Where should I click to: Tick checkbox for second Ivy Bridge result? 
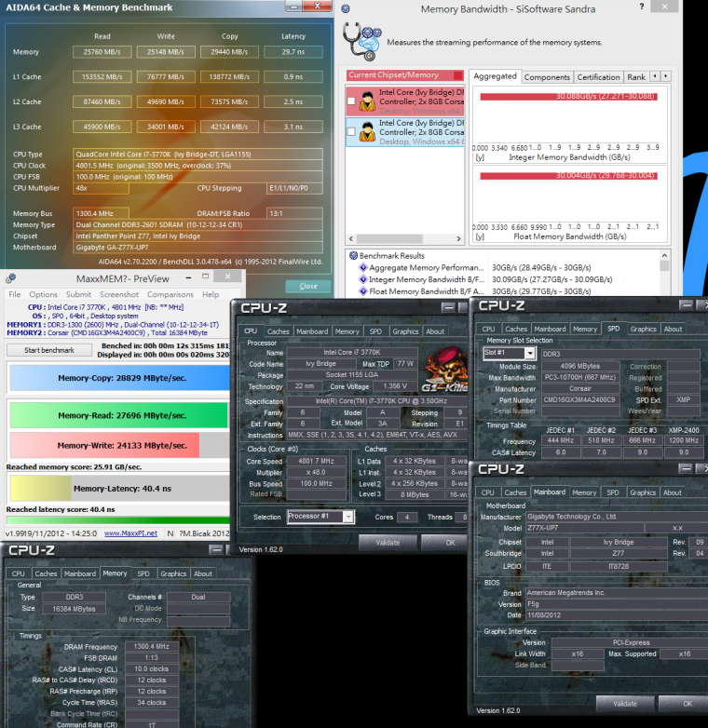(x=352, y=132)
